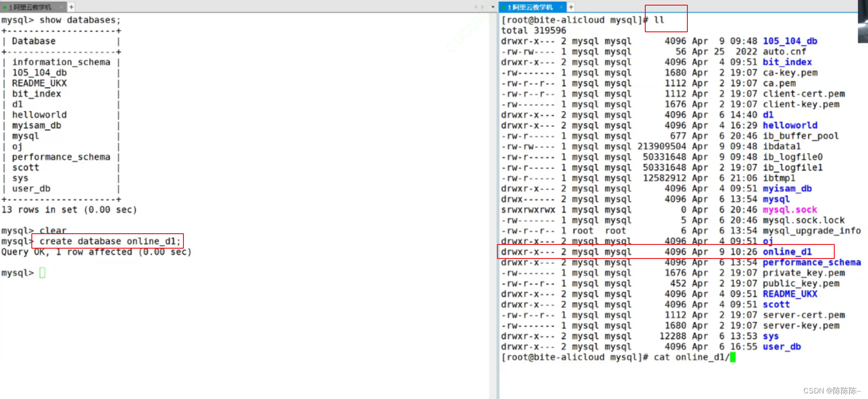Select the blue d1 directory in listing
The width and height of the screenshot is (868, 399).
pyautogui.click(x=768, y=115)
